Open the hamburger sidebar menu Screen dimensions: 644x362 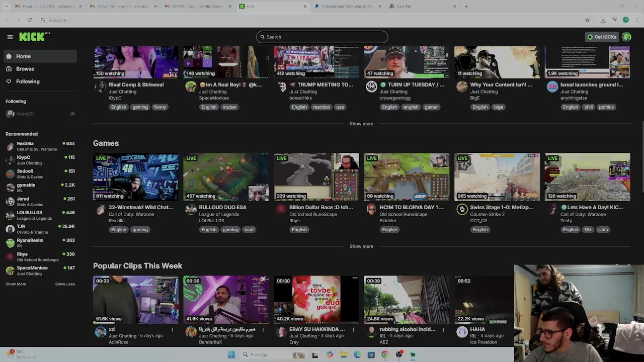coord(10,37)
